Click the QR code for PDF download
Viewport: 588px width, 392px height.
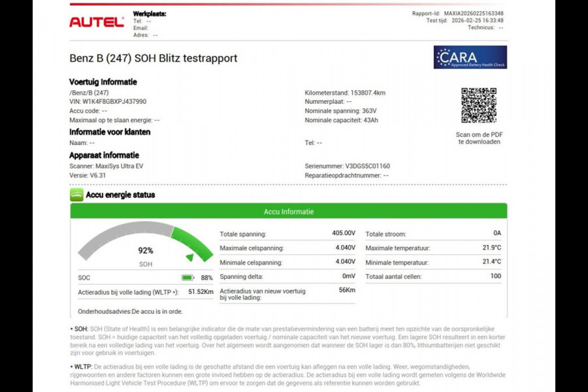point(479,105)
